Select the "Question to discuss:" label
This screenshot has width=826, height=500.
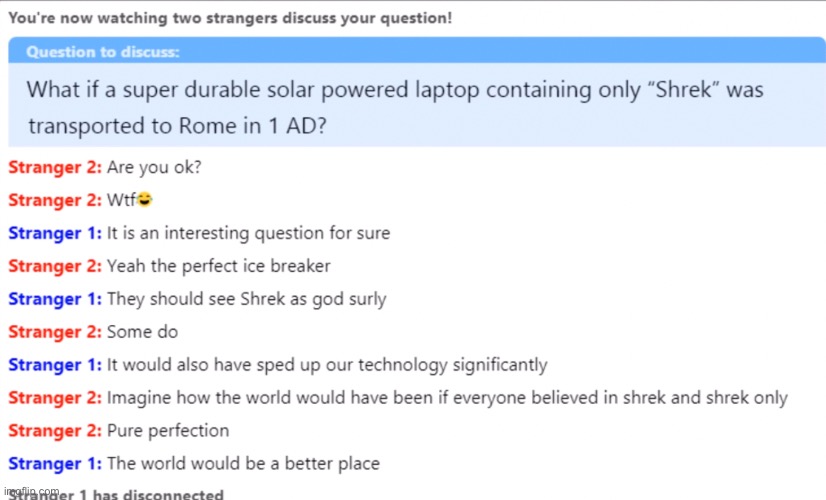coord(103,52)
